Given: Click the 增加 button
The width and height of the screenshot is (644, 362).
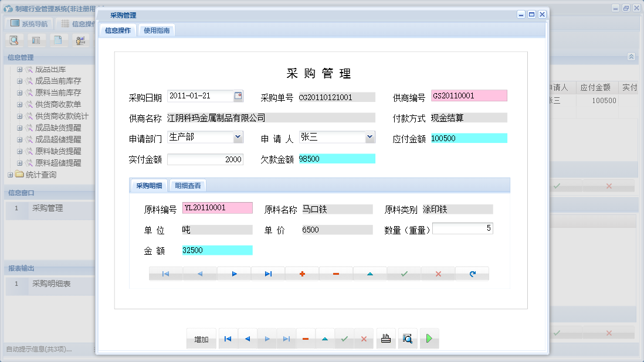Looking at the screenshot, I should [201, 338].
